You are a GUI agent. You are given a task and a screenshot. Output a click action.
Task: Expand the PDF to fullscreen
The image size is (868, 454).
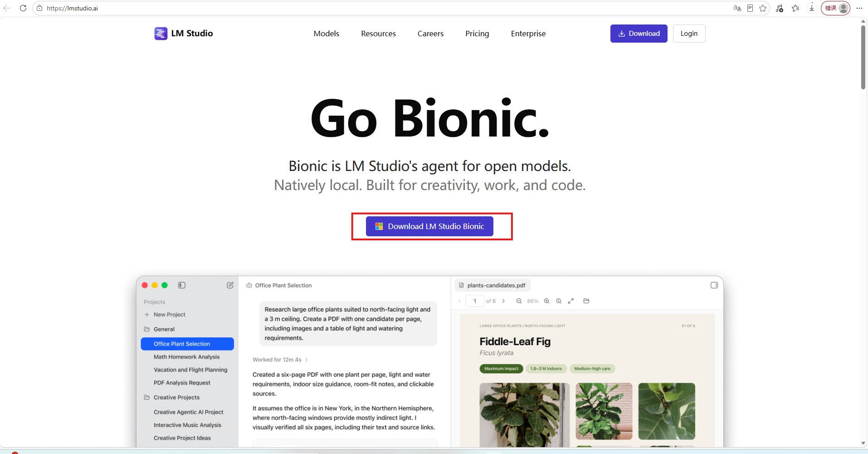tap(571, 301)
